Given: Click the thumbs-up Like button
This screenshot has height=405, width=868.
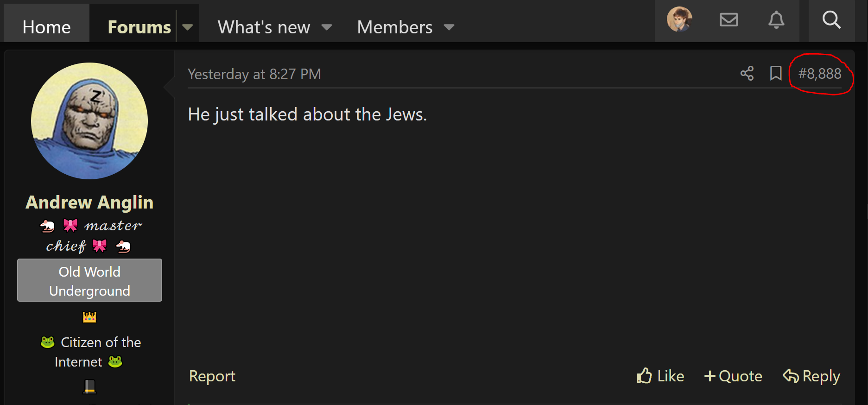Looking at the screenshot, I should coord(660,376).
